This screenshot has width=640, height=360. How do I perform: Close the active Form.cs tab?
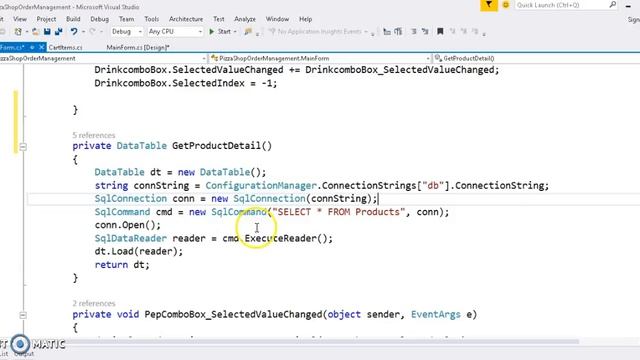pos(41,47)
